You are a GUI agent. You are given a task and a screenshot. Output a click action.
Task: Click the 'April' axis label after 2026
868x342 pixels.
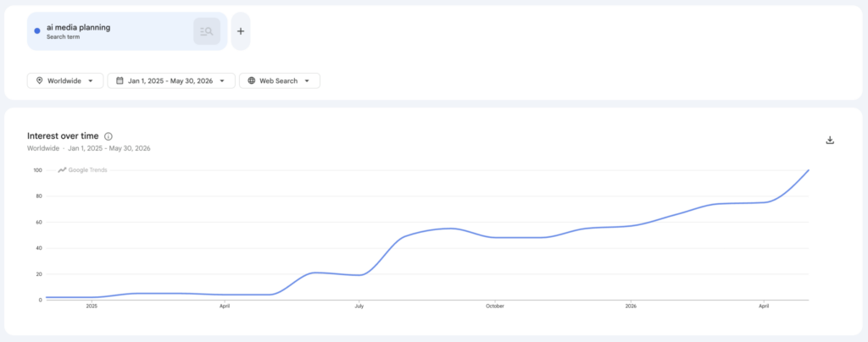pos(764,306)
